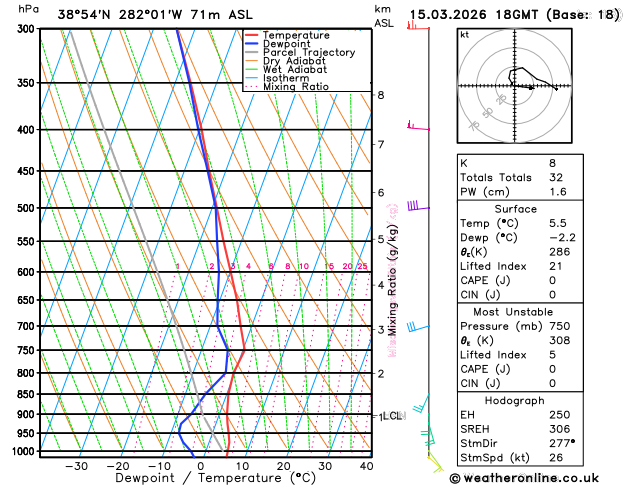629x486 pixels.
Task: Click the Dewp value -2.2
Action: [x=562, y=238]
